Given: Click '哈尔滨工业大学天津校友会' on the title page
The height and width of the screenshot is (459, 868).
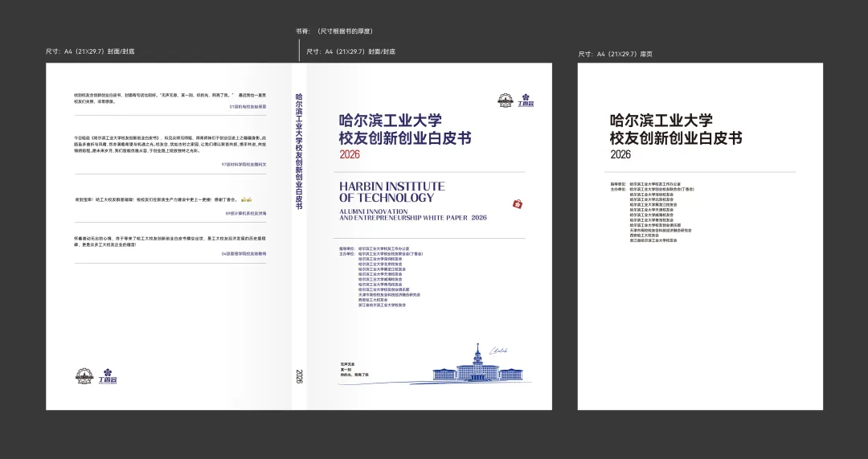Looking at the screenshot, I should [652, 210].
